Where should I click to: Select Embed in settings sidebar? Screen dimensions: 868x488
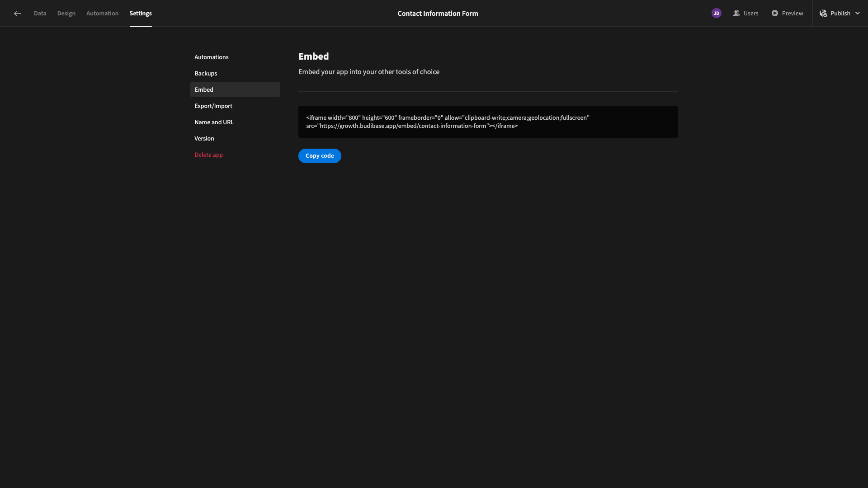point(235,89)
